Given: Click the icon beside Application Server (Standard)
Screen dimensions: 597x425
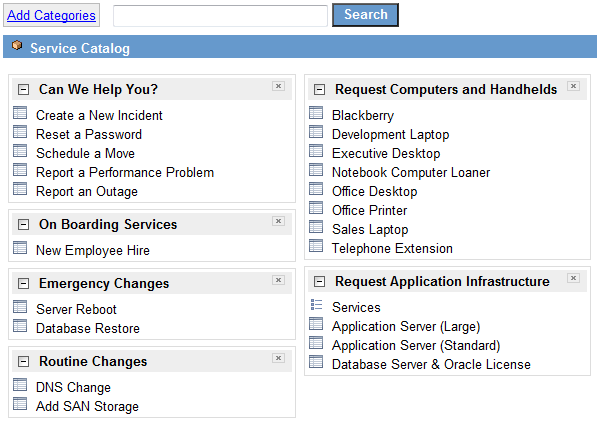Looking at the screenshot, I should (316, 343).
